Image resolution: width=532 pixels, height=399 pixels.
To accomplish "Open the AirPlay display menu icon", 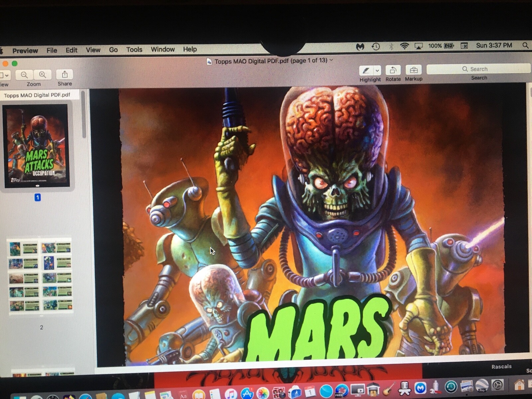I will coord(418,46).
